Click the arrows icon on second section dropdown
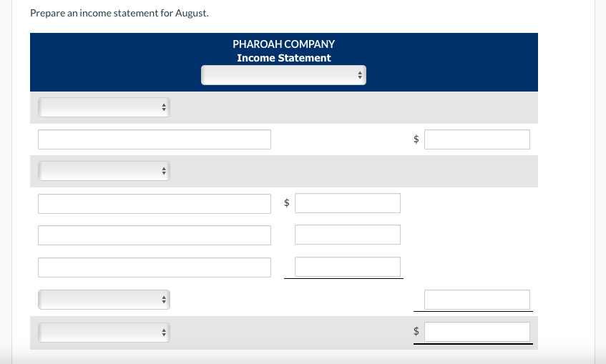Viewport: 606px width, 364px height. pos(164,171)
